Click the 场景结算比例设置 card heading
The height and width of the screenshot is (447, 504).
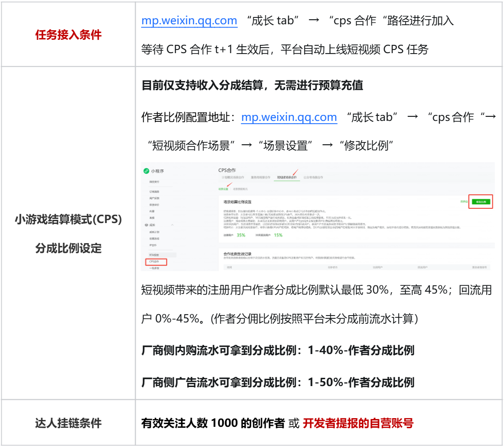click(237, 202)
